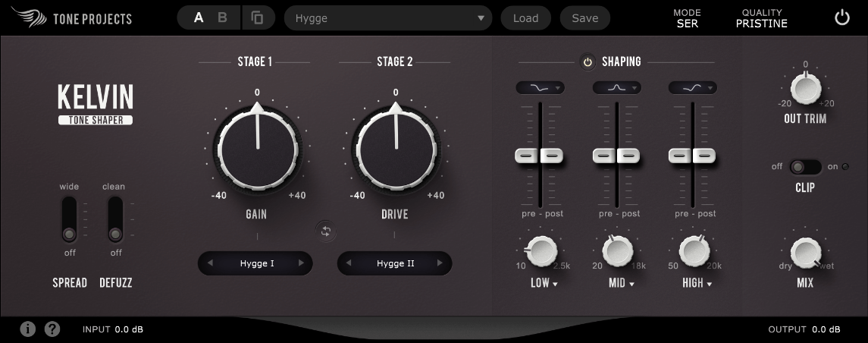Click the Mid band post fader handle
Viewport: 868px width, 343px height.
click(x=628, y=156)
